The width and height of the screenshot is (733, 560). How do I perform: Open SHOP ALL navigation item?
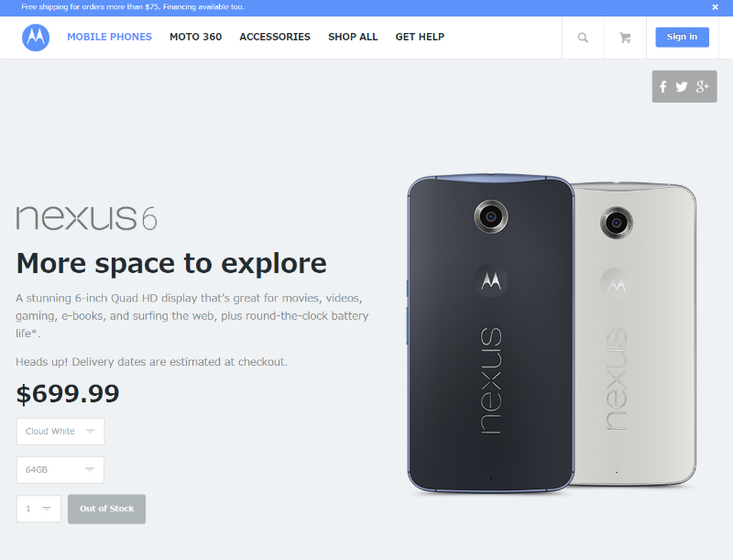353,37
